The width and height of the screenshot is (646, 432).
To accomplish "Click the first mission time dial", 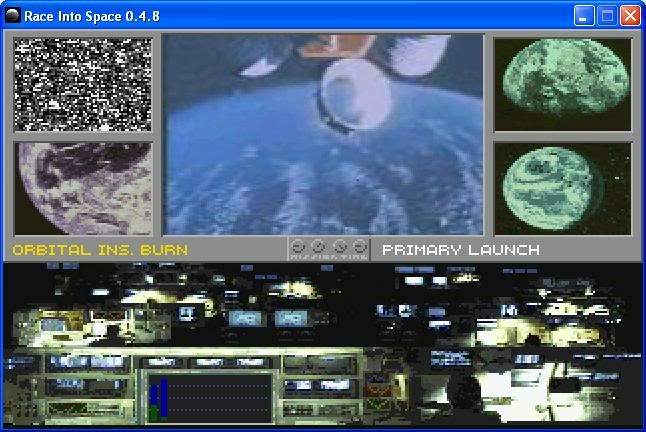I will pos(297,246).
